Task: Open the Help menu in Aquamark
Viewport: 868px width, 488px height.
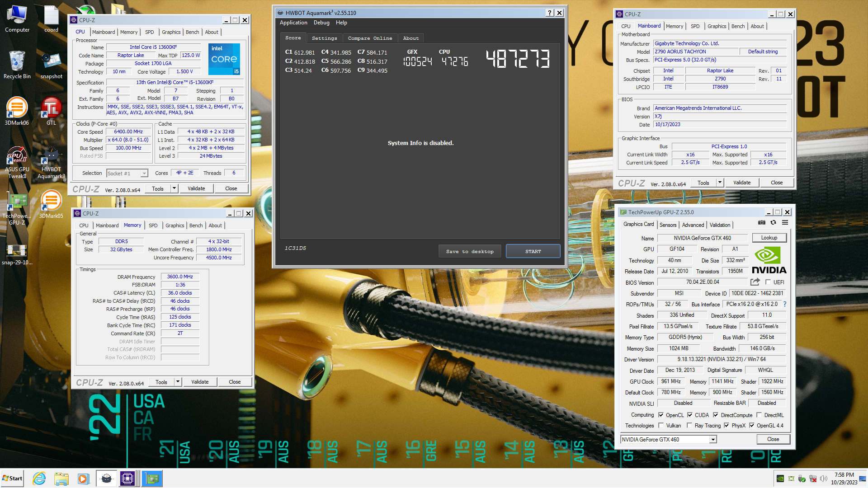Action: tap(341, 23)
